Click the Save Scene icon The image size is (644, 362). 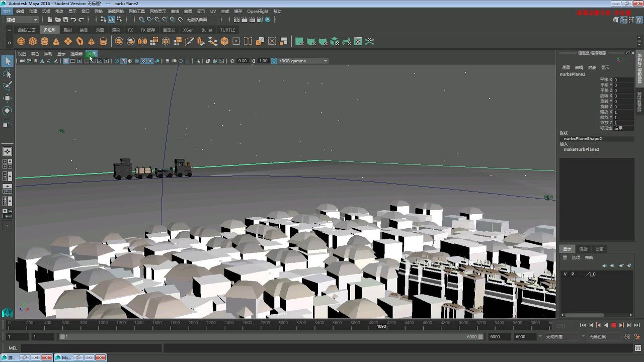[x=66, y=20]
